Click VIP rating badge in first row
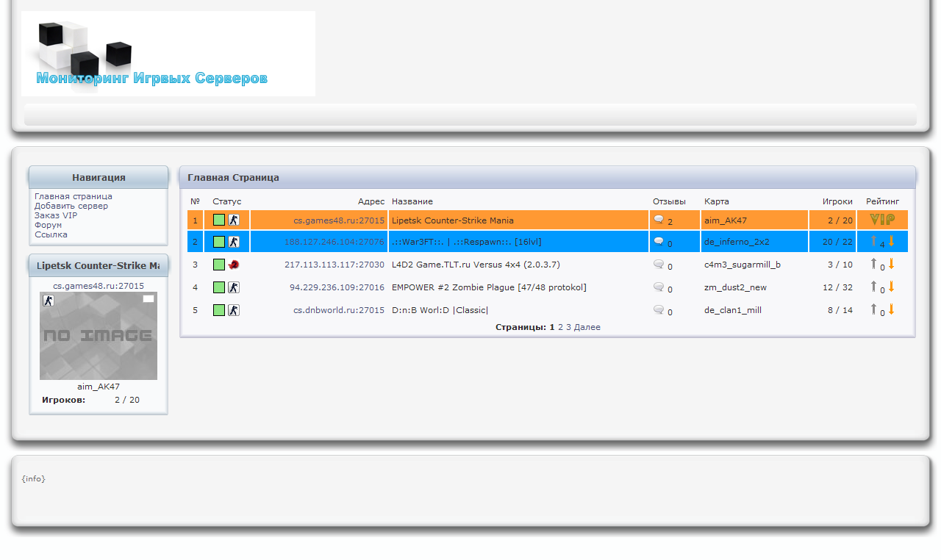 pyautogui.click(x=882, y=220)
